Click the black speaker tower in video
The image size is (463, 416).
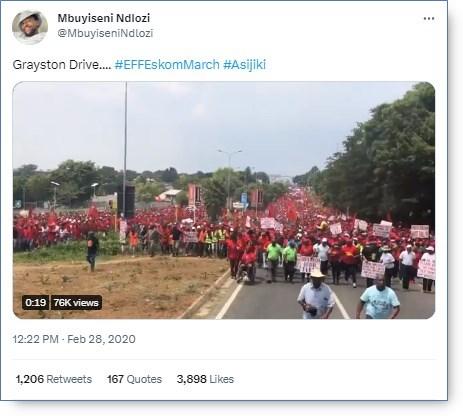pos(126,201)
